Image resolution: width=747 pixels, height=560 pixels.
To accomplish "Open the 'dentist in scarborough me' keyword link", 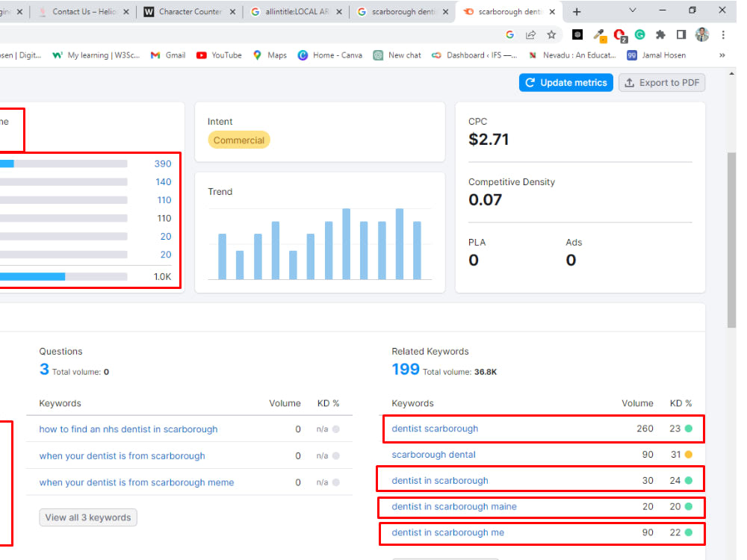I will pyautogui.click(x=447, y=532).
